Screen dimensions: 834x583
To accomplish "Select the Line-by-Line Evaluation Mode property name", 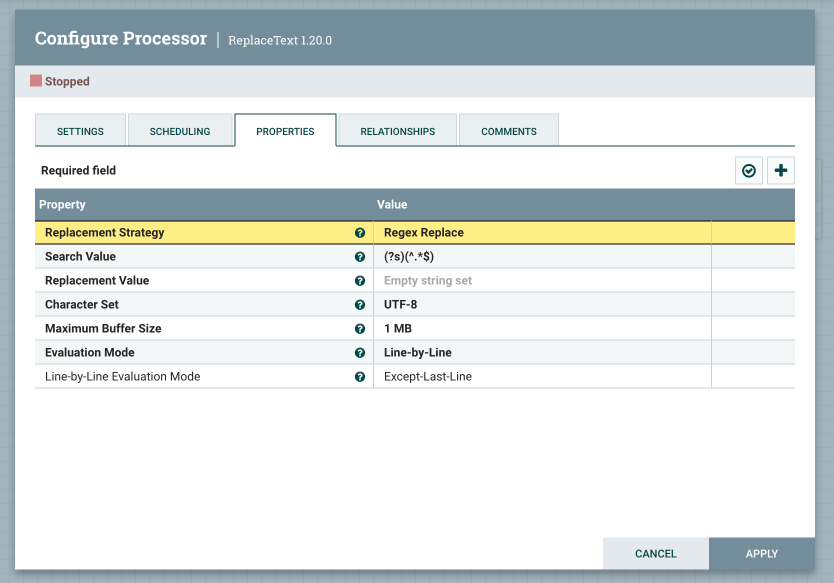I will (x=122, y=376).
